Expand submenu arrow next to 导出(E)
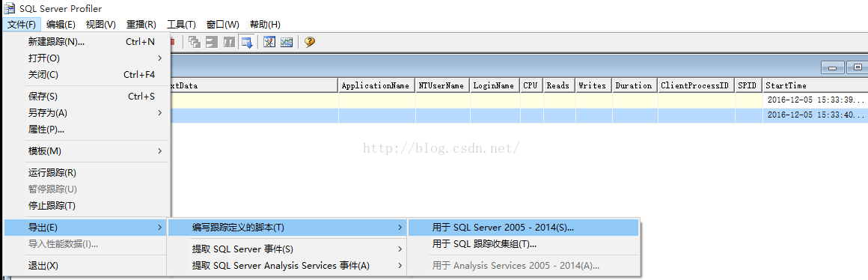The height and width of the screenshot is (280, 868). click(x=160, y=228)
